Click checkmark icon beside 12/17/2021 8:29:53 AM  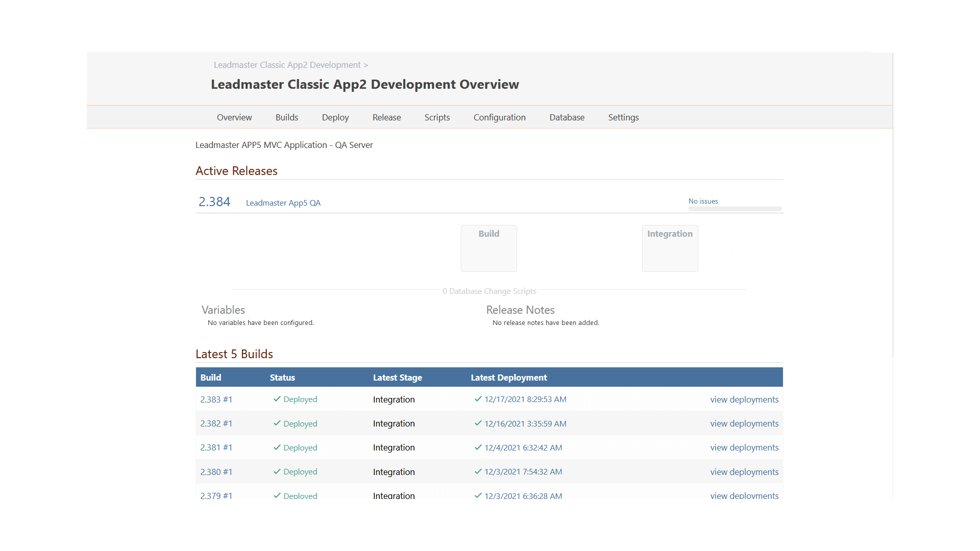click(478, 399)
